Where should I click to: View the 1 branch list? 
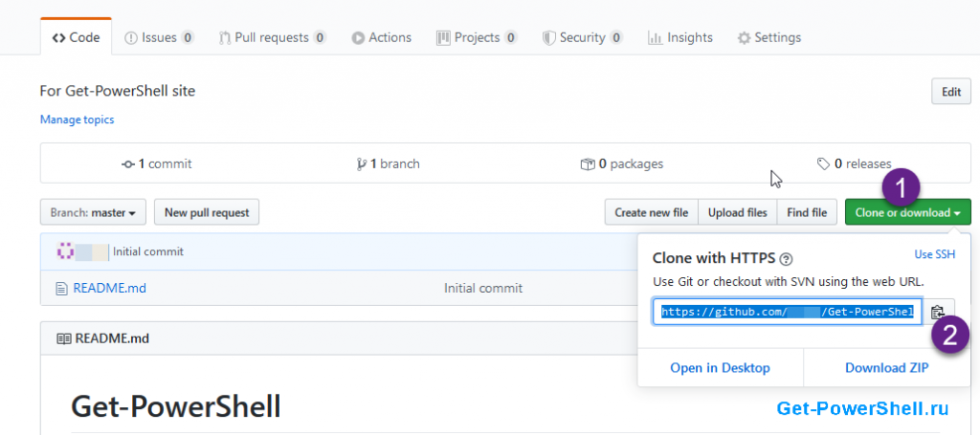pos(389,164)
